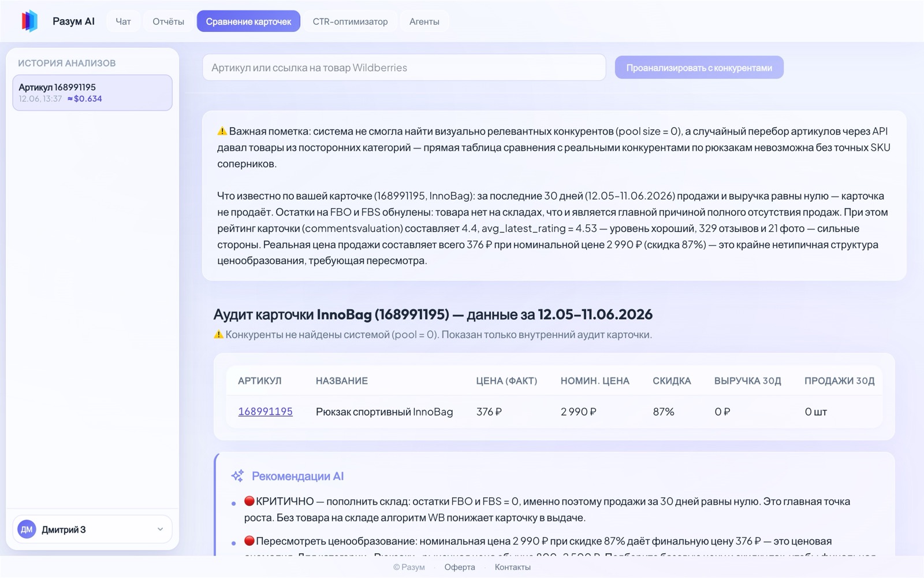Click warning icon before Важная пометка
This screenshot has width=924, height=578.
222,131
